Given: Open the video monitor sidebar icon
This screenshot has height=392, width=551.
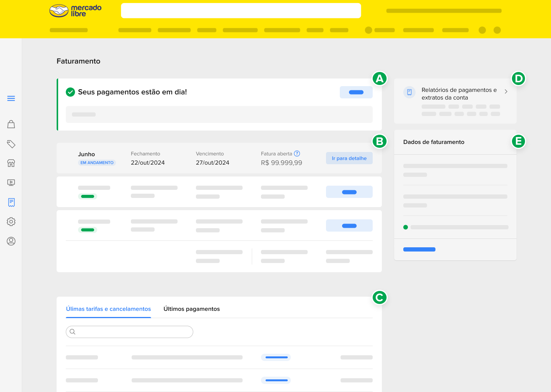Looking at the screenshot, I should [x=11, y=183].
